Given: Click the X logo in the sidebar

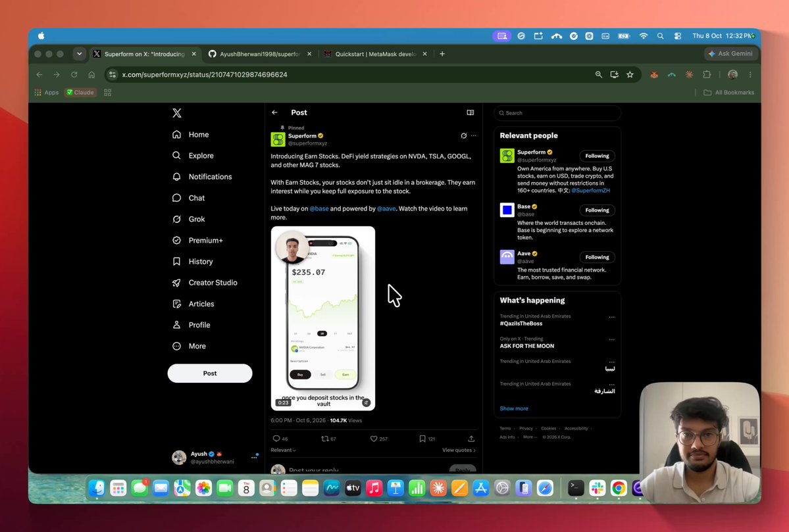Looking at the screenshot, I should [176, 113].
